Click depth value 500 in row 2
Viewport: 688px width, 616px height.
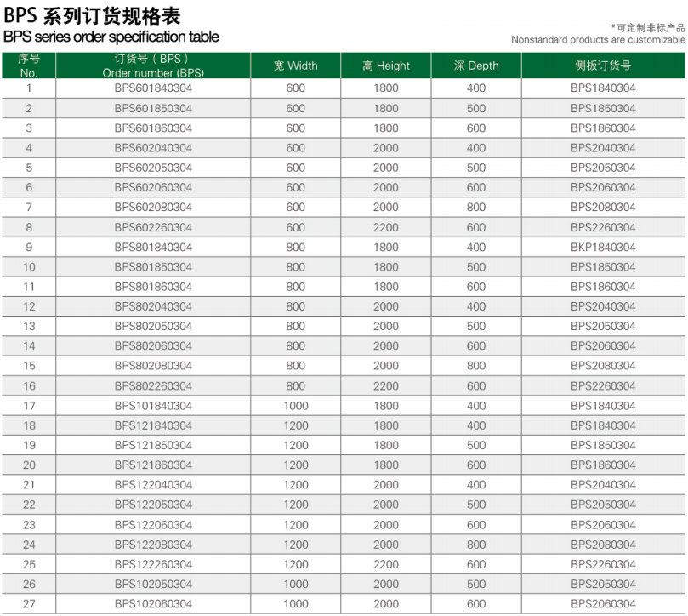(x=476, y=108)
